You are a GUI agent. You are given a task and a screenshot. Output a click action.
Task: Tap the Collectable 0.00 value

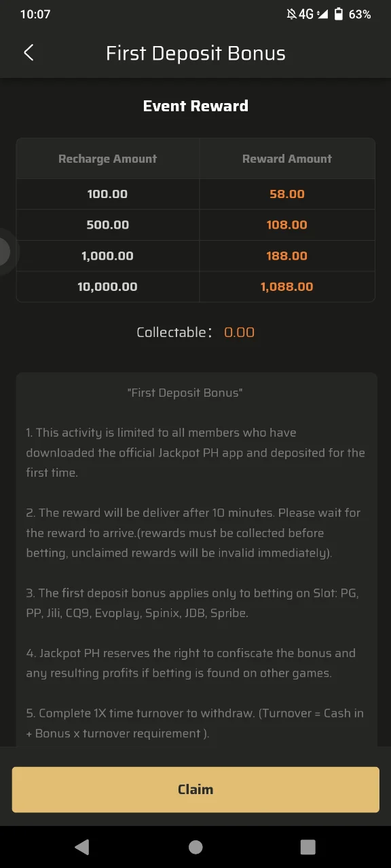(x=240, y=332)
